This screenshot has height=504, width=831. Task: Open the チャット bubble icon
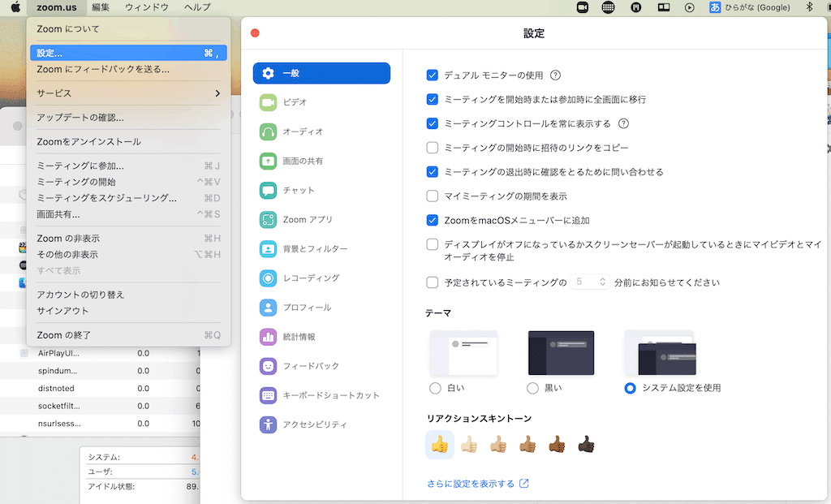point(268,190)
